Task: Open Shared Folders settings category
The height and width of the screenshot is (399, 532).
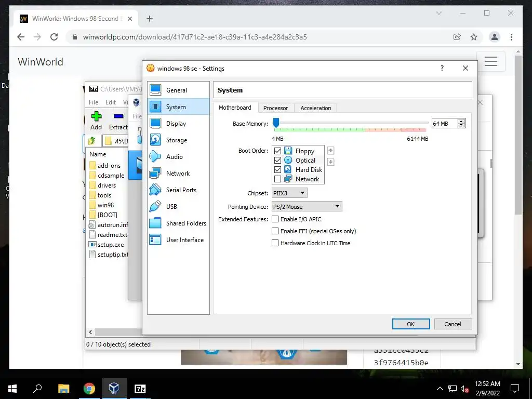Action: pos(179,223)
